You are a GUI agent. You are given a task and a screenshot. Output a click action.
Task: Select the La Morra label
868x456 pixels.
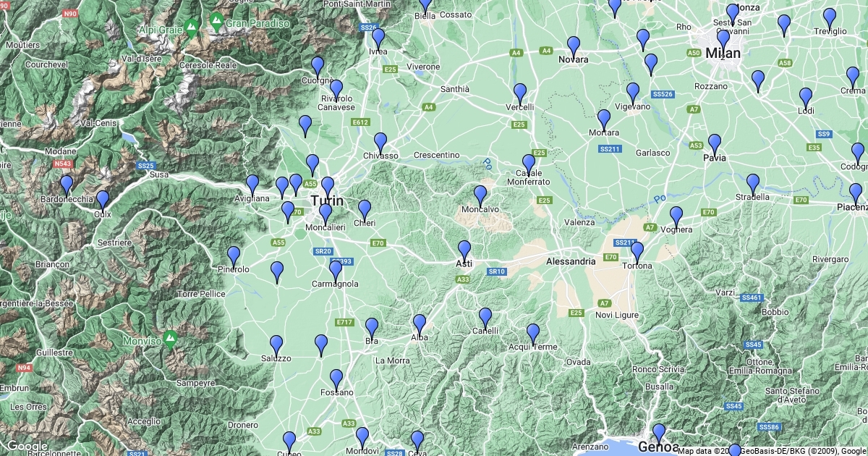pos(393,360)
